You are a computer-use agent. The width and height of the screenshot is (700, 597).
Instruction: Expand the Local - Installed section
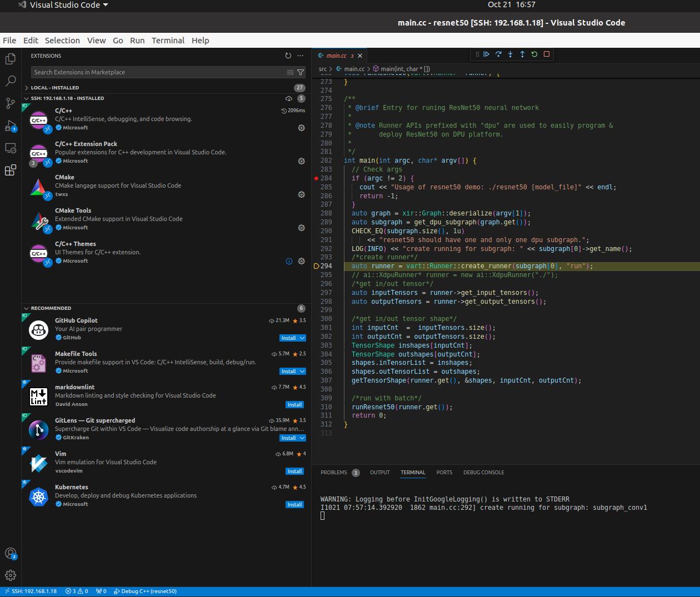click(54, 88)
